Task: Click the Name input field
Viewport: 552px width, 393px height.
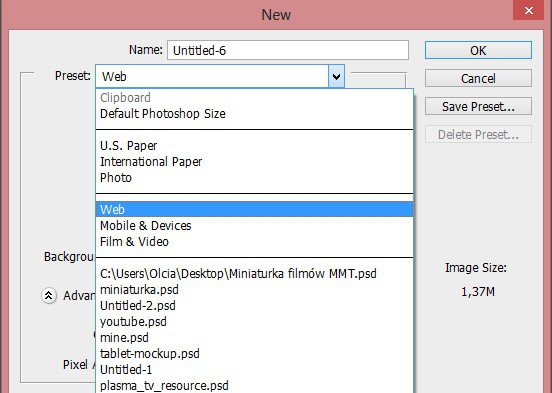Action: (x=288, y=50)
